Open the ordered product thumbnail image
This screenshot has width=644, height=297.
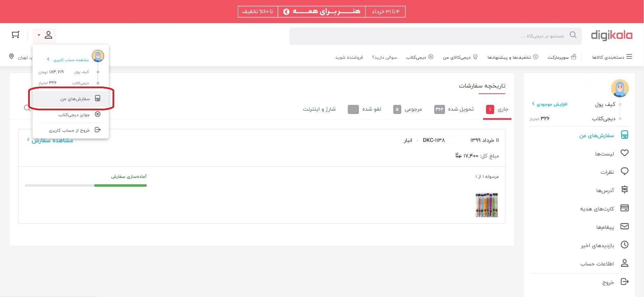(487, 205)
